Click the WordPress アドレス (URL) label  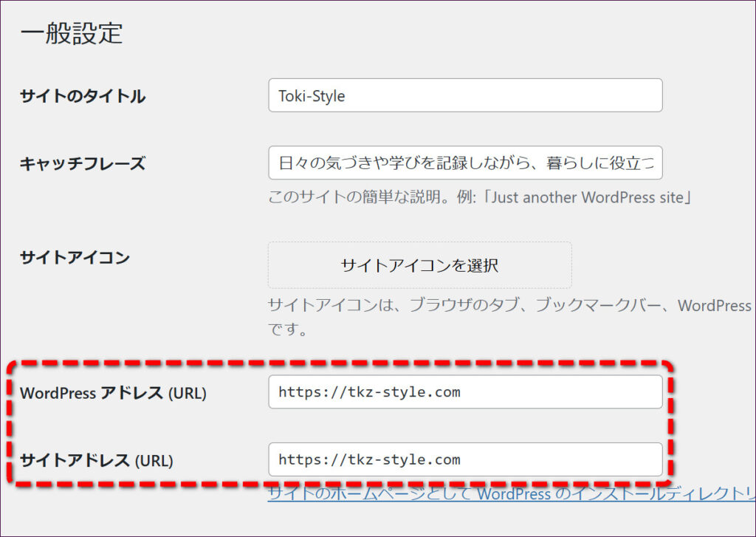(113, 393)
